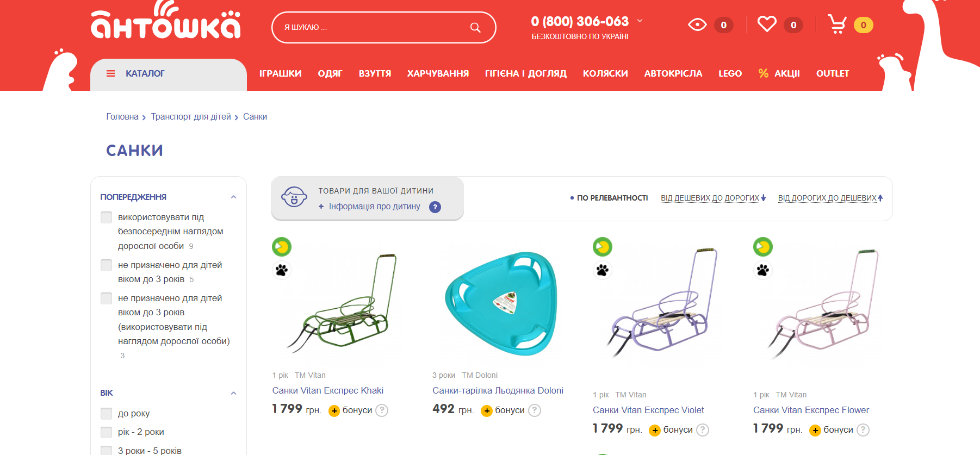Open 'Санки Vitan Експрес Khaki' product link
The width and height of the screenshot is (980, 455).
point(328,390)
